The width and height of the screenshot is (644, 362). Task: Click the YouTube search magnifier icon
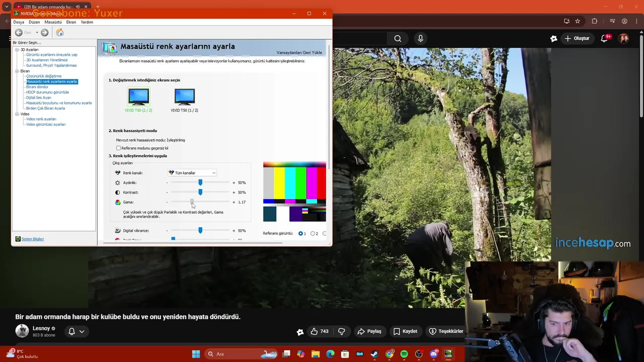point(398,38)
